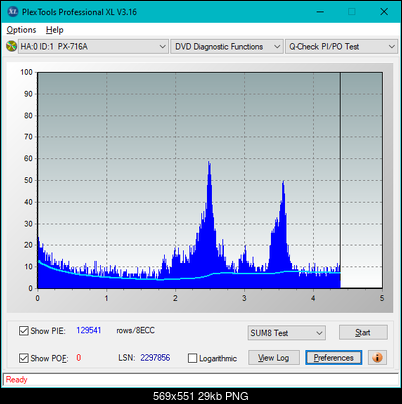Click the rows/8ECC label

(x=135, y=330)
